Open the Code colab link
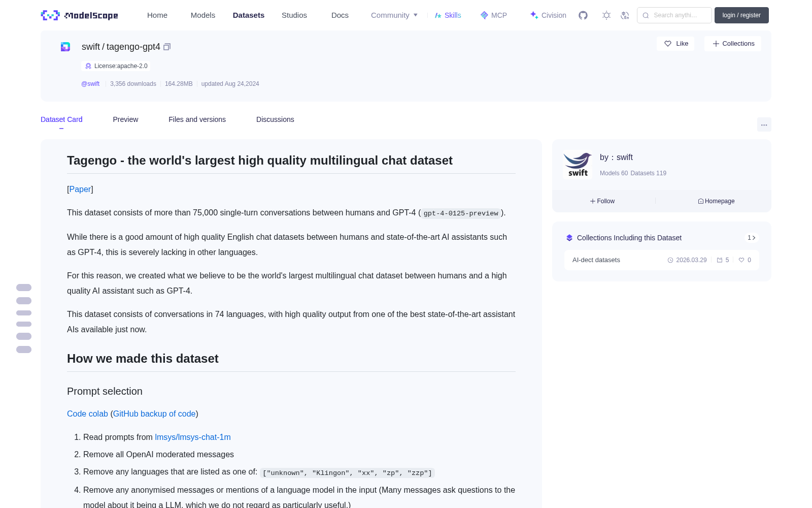The height and width of the screenshot is (508, 812). tap(87, 414)
